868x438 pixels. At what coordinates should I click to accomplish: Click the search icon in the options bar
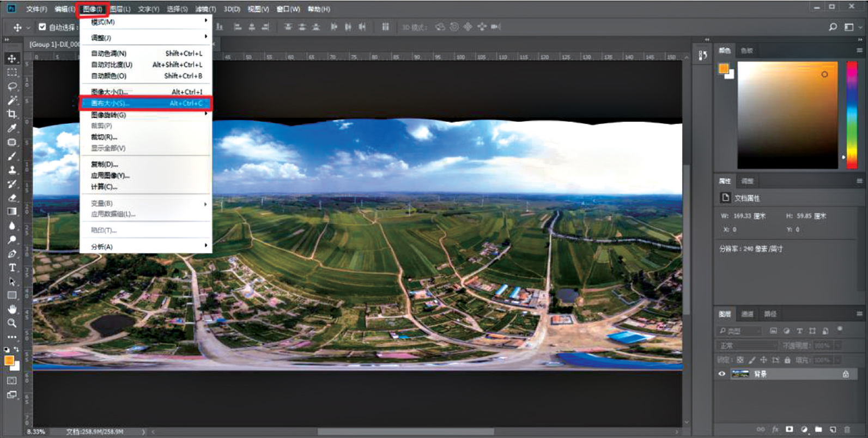pyautogui.click(x=833, y=27)
